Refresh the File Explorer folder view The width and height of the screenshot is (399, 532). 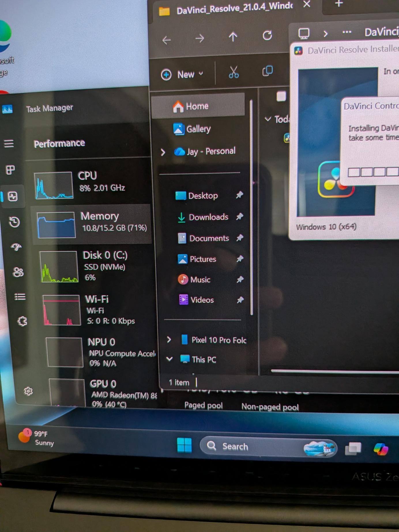pos(267,35)
